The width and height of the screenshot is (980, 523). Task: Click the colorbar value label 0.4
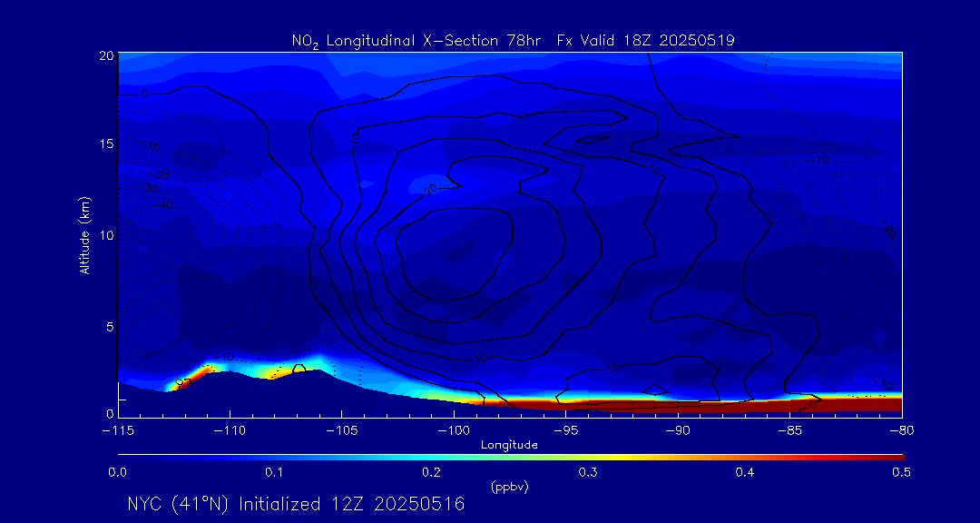click(744, 472)
